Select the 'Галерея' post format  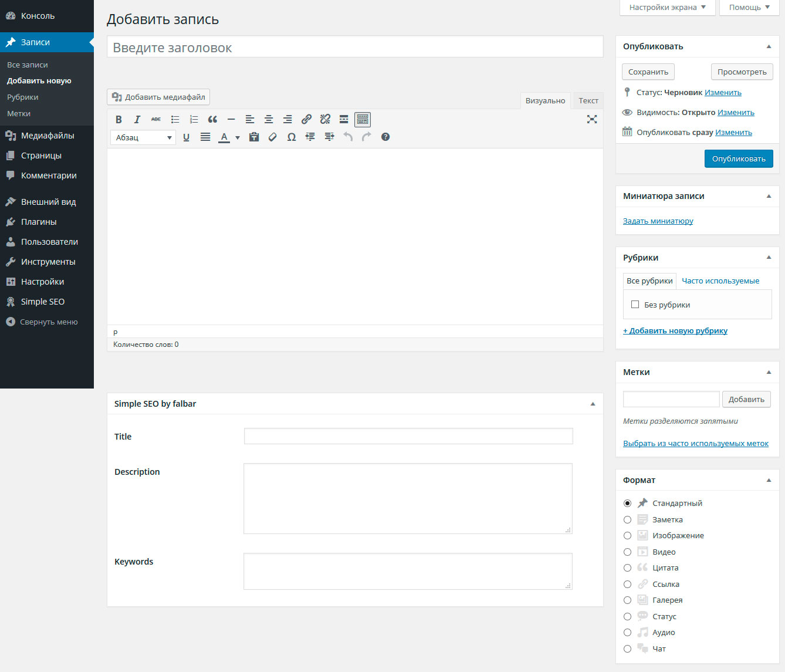click(x=627, y=600)
